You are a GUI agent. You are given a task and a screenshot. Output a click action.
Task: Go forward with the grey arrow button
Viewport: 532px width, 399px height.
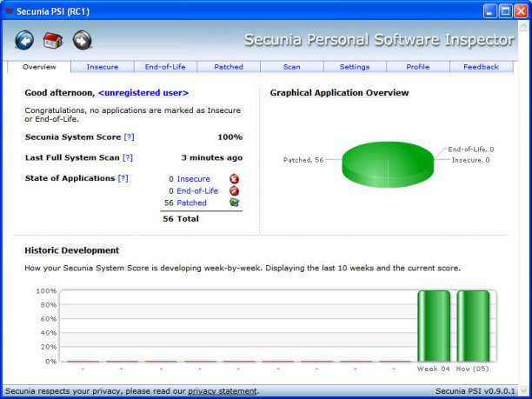coord(82,40)
